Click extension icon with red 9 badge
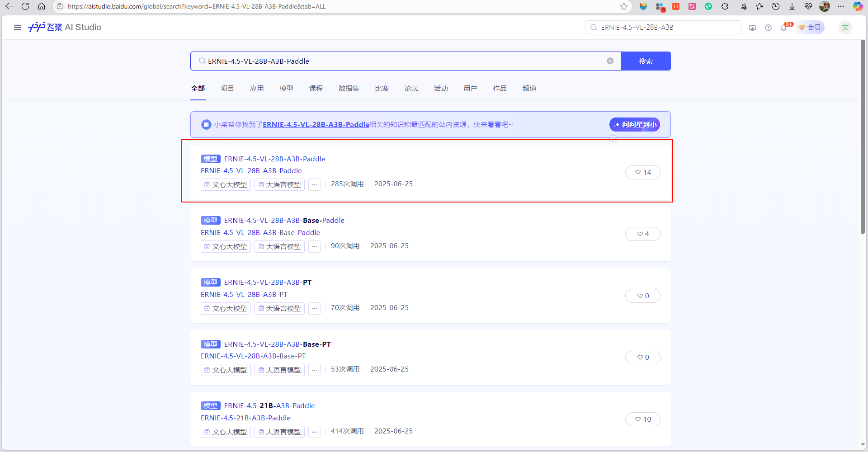868x452 pixels. [x=660, y=6]
